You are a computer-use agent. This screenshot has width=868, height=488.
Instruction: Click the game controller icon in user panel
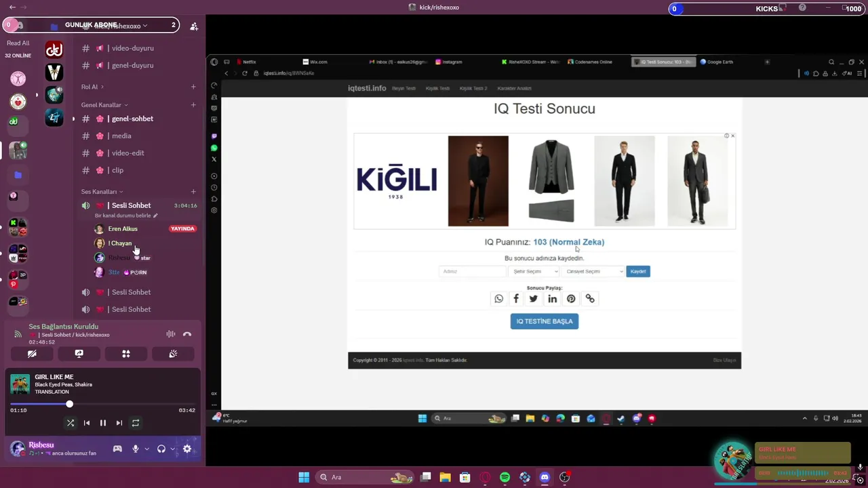tap(117, 449)
